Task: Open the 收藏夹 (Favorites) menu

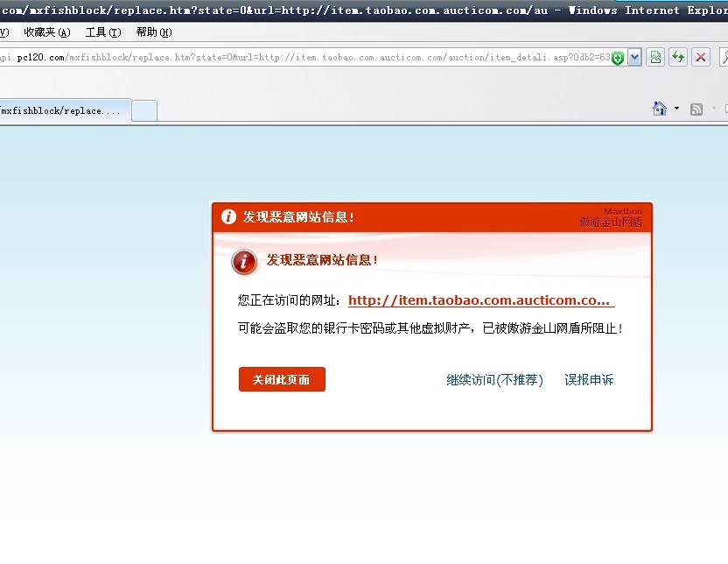Action: pyautogui.click(x=47, y=32)
